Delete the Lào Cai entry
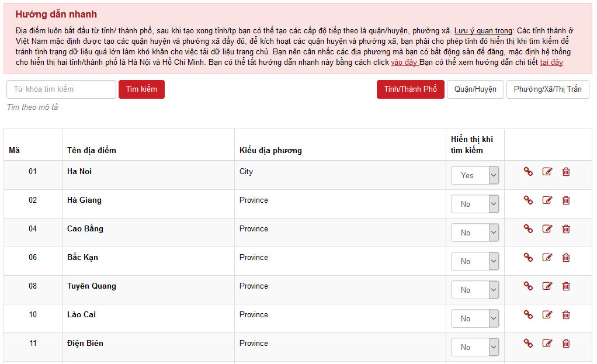 [566, 315]
